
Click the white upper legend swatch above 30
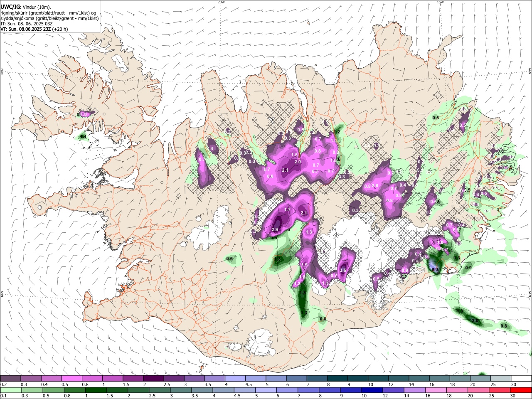(522, 379)
